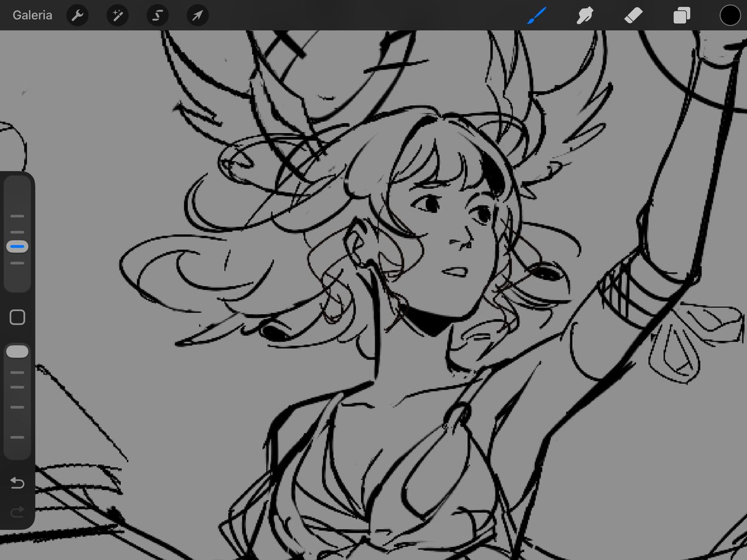
Task: Select the Brush tool
Action: pos(537,16)
